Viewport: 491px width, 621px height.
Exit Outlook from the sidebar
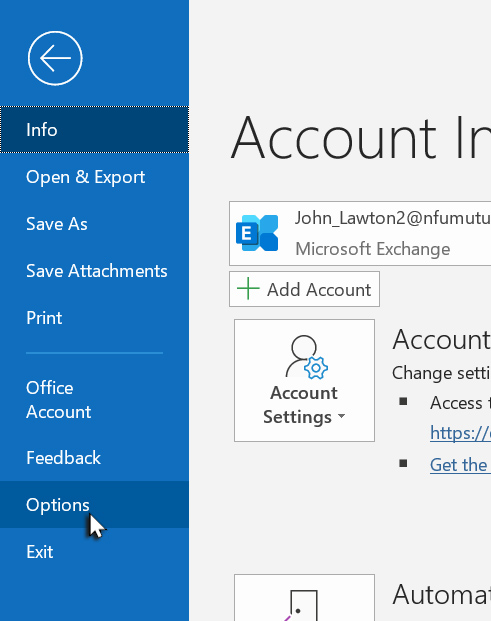point(94,552)
